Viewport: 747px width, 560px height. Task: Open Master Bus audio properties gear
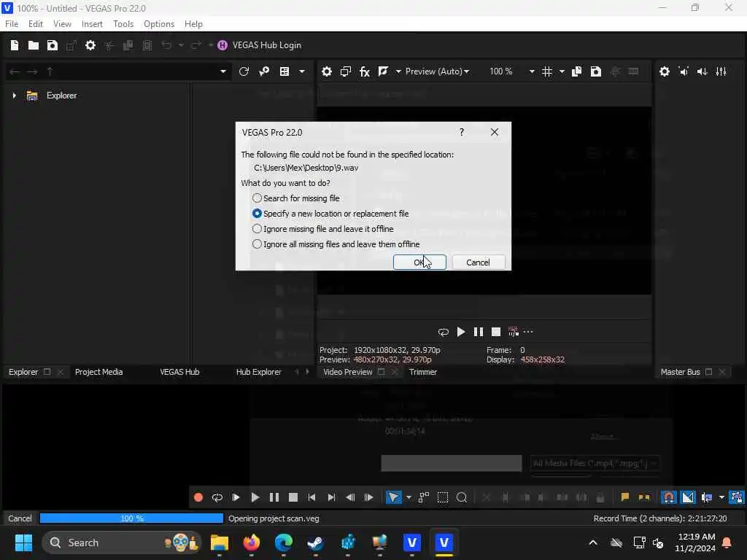click(665, 71)
